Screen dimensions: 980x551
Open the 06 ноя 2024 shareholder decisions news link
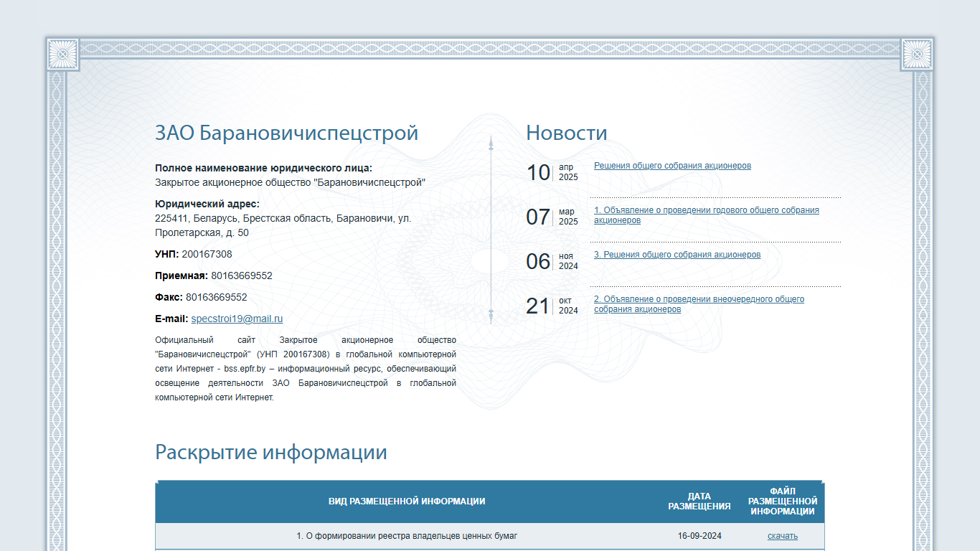click(x=677, y=255)
